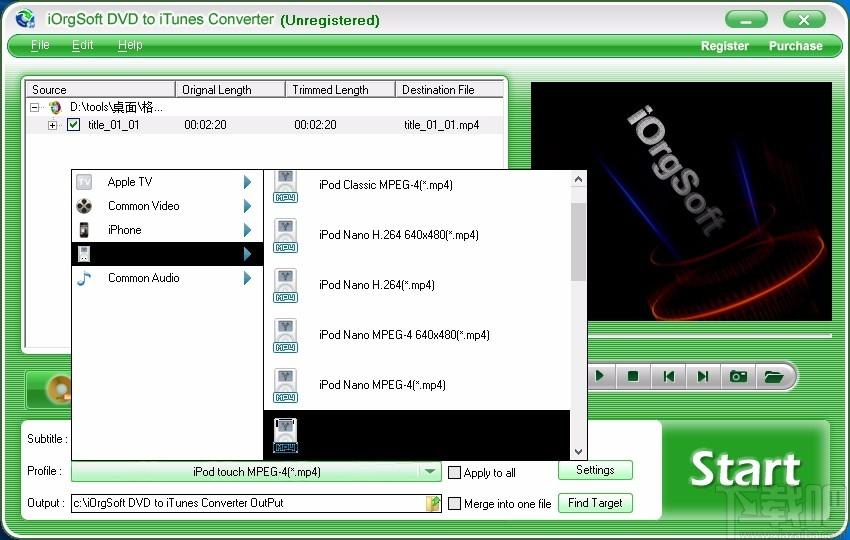This screenshot has height=540, width=850.
Task: Expand the title_01_01 tree node
Action: pos(52,125)
